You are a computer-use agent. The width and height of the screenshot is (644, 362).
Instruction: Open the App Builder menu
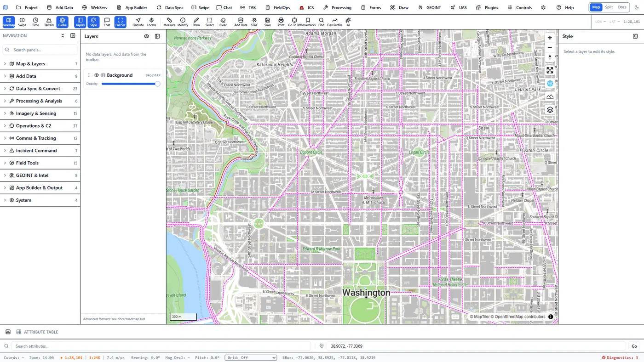coord(132,7)
